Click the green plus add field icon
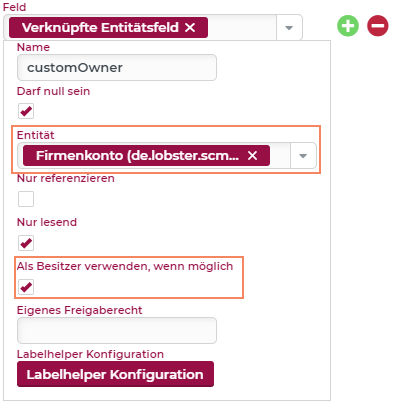This screenshot has width=408, height=405. click(x=348, y=26)
